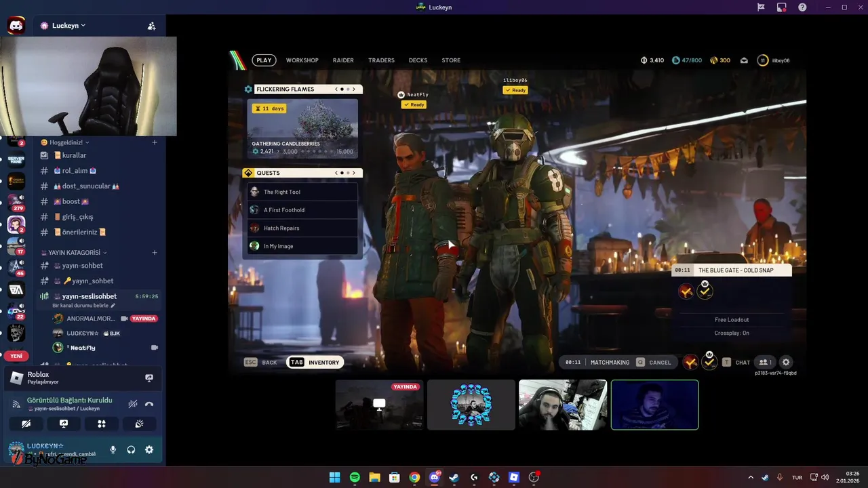
Task: Share screen from voice panel
Action: (x=64, y=424)
